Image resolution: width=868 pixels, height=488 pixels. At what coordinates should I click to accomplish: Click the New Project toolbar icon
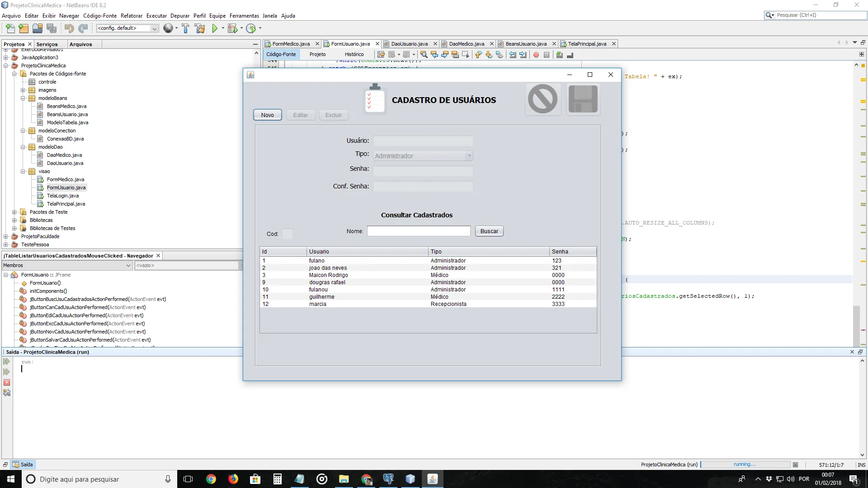[x=24, y=28]
